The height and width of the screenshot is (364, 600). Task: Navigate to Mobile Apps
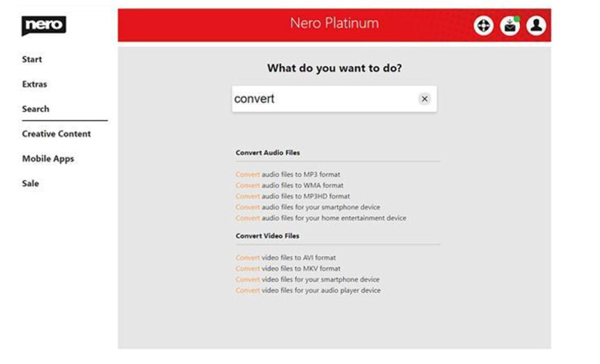(48, 159)
